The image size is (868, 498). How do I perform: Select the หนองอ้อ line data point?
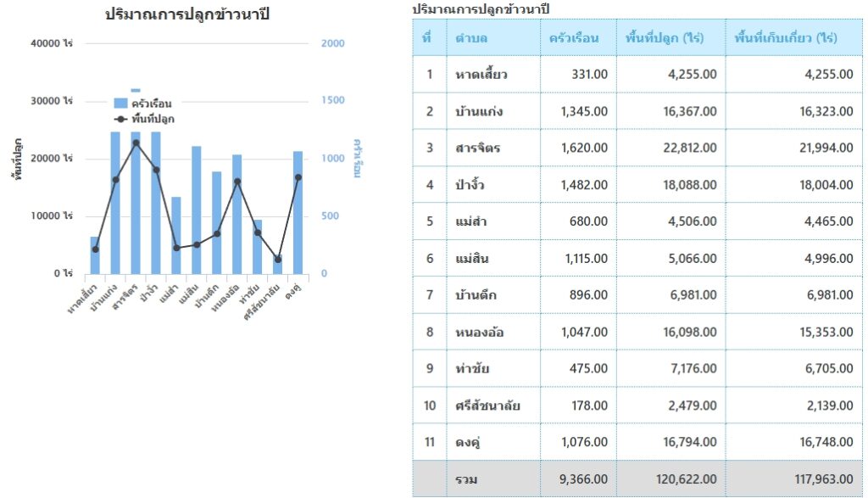click(237, 182)
